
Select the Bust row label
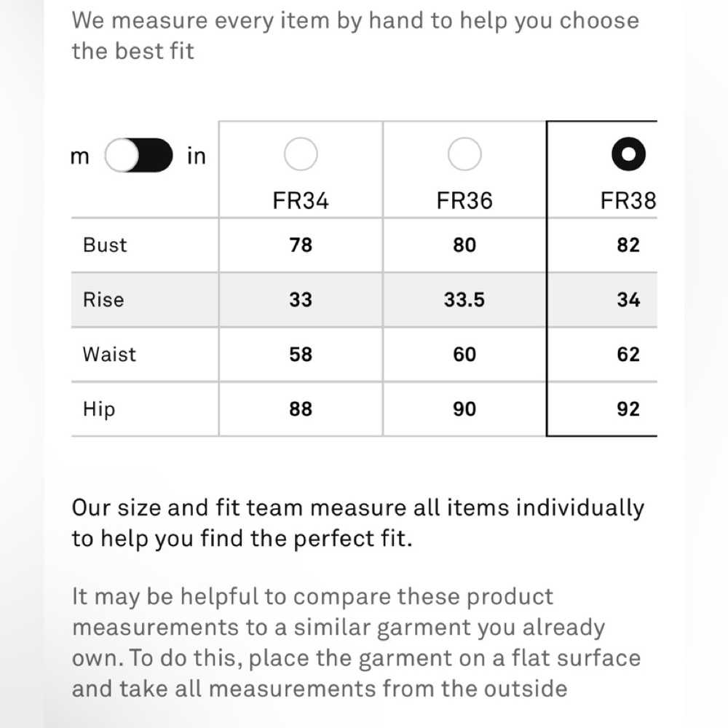(x=105, y=245)
